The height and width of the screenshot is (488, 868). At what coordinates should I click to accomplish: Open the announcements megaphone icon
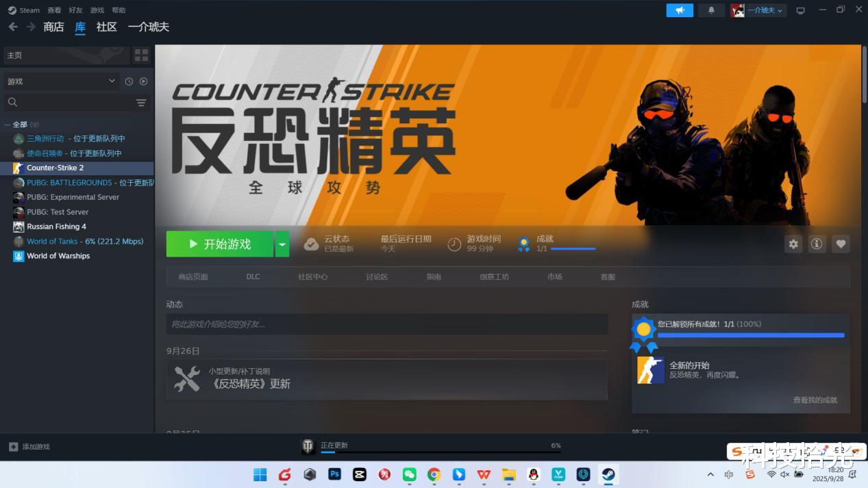pos(680,10)
